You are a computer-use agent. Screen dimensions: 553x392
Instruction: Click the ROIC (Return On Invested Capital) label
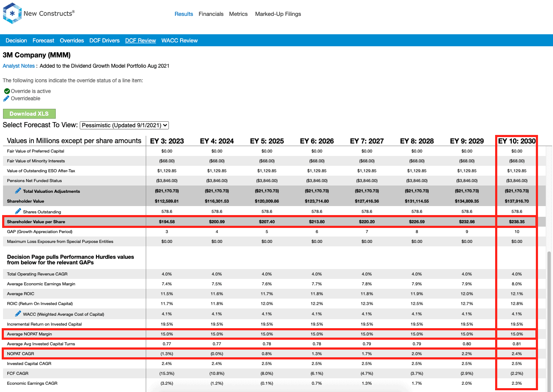40,304
